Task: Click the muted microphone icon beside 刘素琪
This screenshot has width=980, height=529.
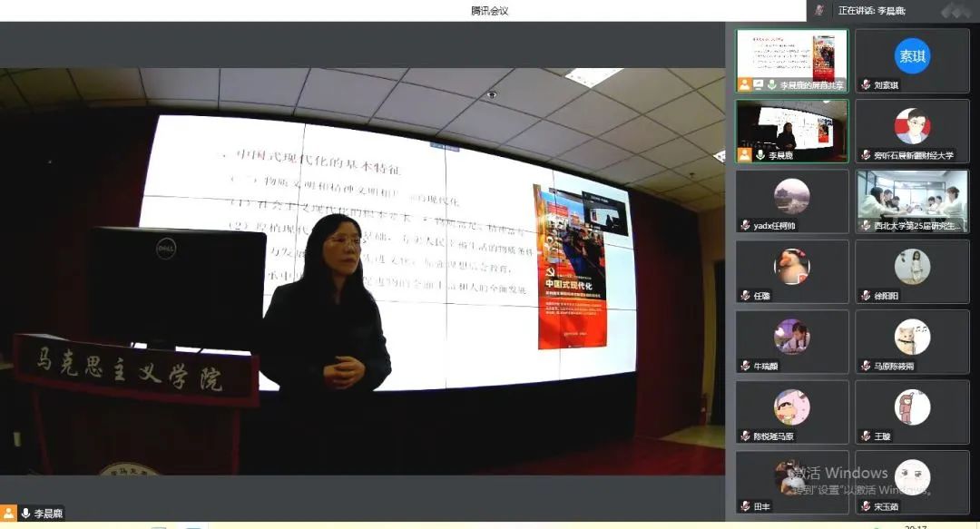Action: (x=866, y=85)
